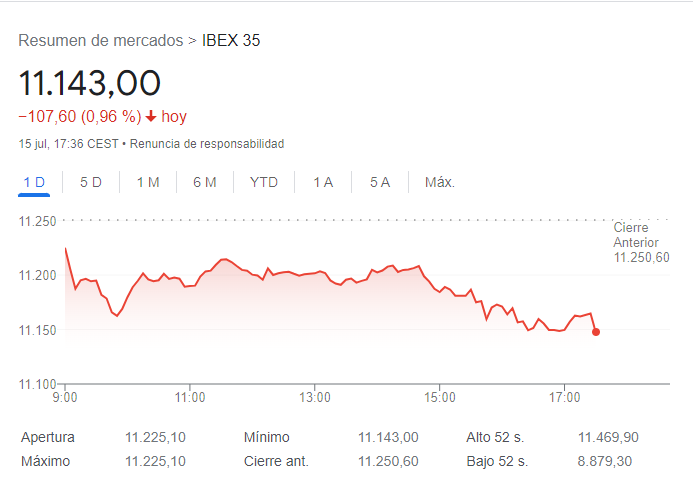Image resolution: width=693 pixels, height=485 pixels.
Task: Switch to the 5 D chart tab
Action: click(x=91, y=182)
